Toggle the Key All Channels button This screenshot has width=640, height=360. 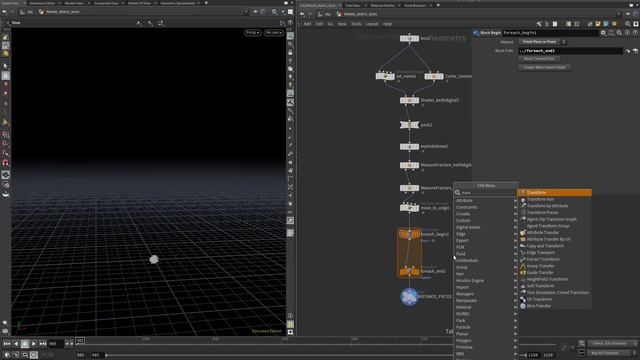(x=611, y=353)
